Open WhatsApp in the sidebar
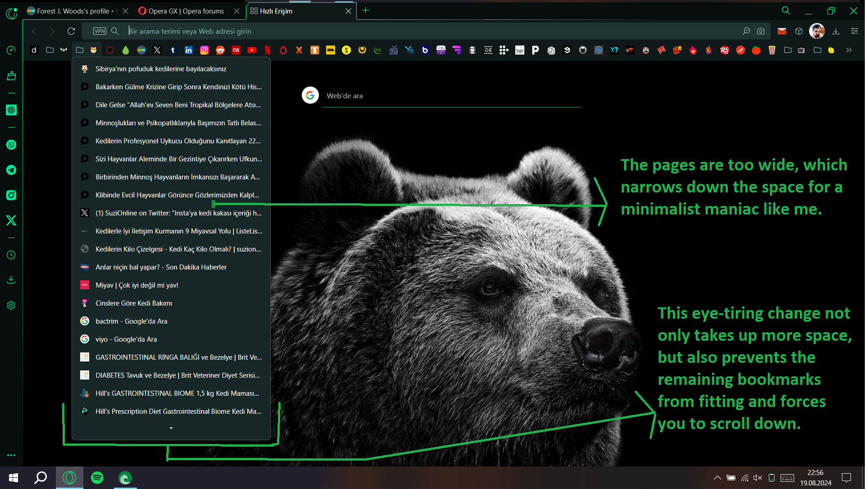The height and width of the screenshot is (489, 868). [11, 145]
